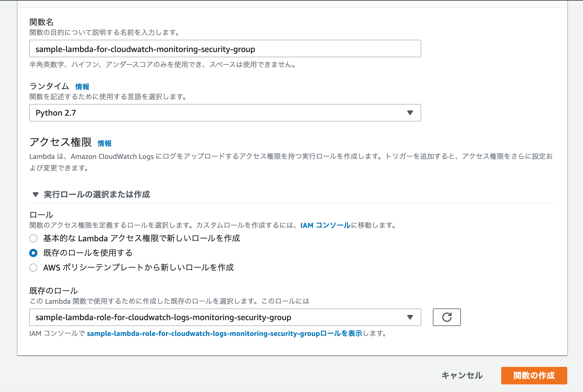Click the function name input field

pyautogui.click(x=225, y=49)
